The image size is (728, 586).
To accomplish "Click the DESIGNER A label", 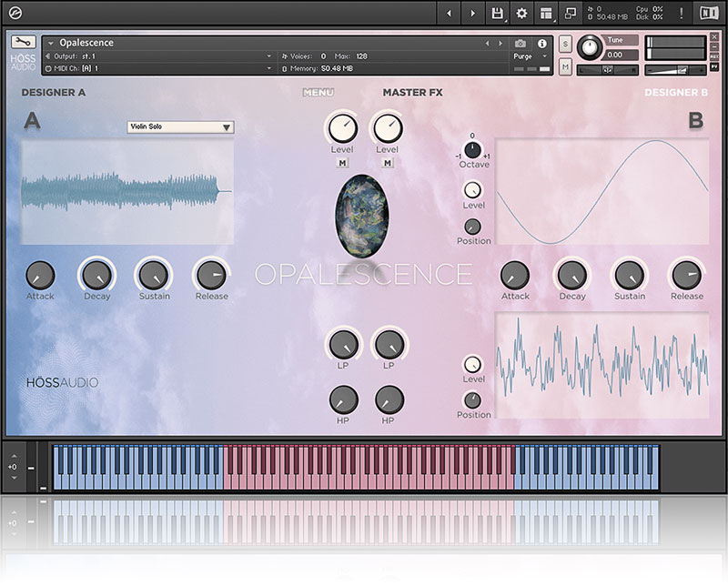I will (x=54, y=93).
